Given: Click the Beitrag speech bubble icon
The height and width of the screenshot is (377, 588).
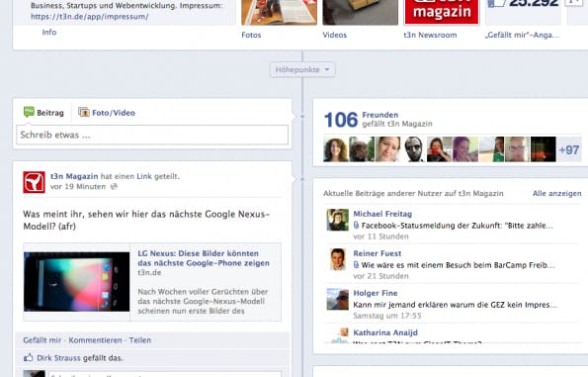Looking at the screenshot, I should [29, 112].
